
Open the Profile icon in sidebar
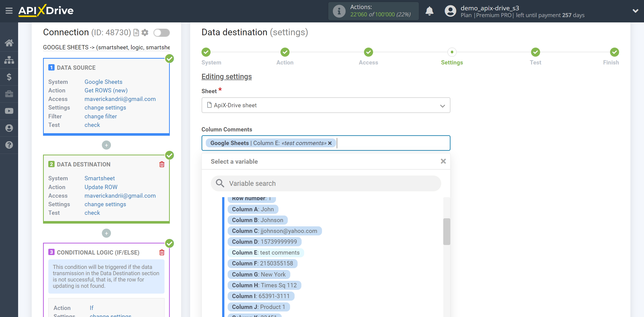[x=9, y=128]
